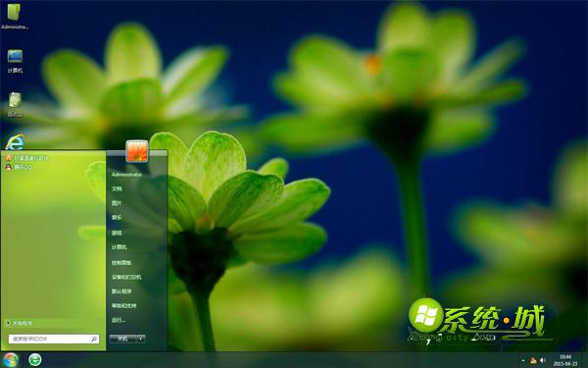Open the Administrator folder desktop icon
Screen dimensions: 588x368
point(15,16)
